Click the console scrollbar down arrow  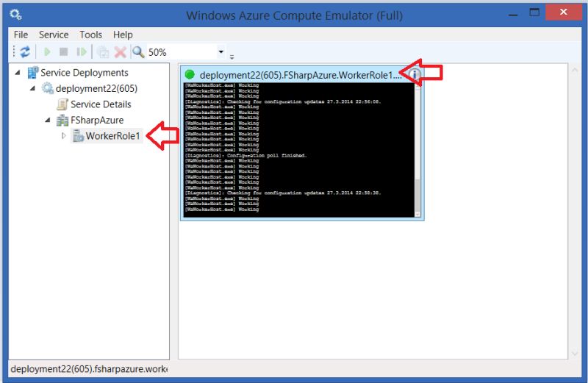417,215
